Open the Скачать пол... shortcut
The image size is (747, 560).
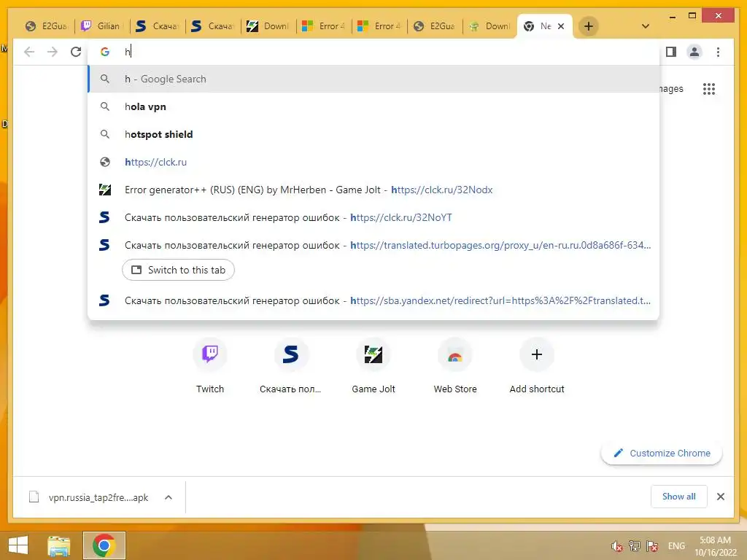point(290,366)
